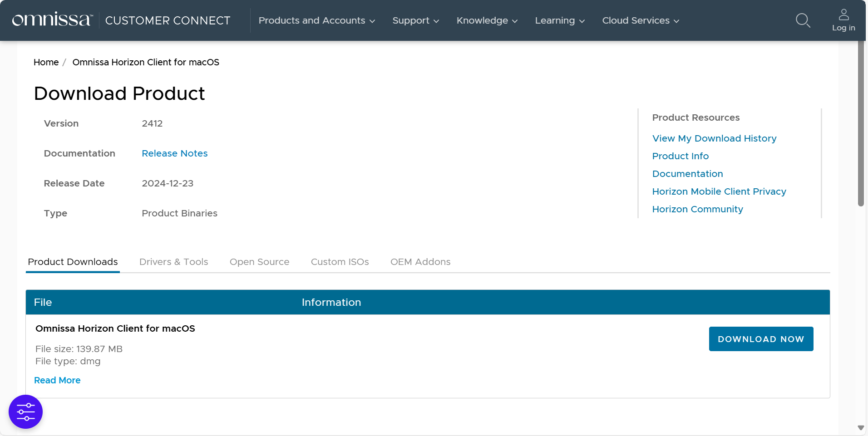Click the Product Binaries type value
868x436 pixels.
point(179,213)
